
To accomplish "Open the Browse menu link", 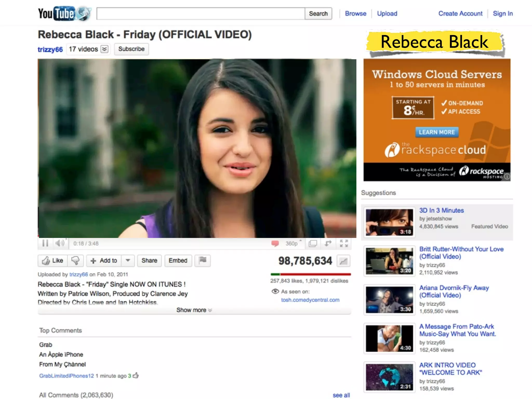I will tap(356, 14).
